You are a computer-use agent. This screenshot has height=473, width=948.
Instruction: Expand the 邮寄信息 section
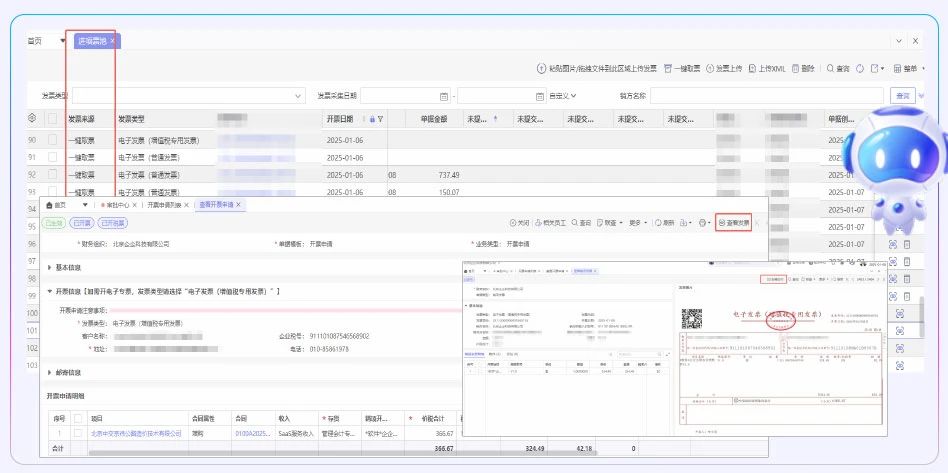[x=51, y=372]
